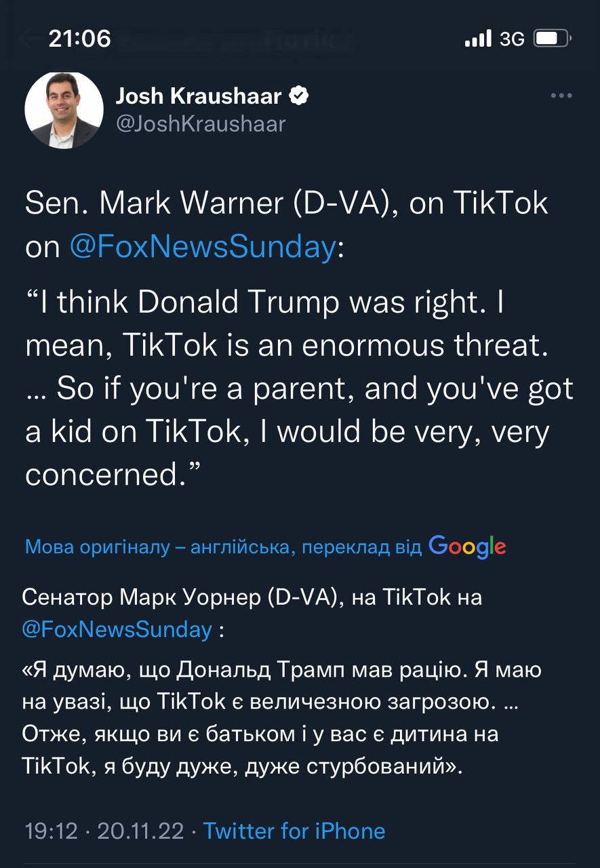Open @FoxNewsSunday mention in the Ukrainian translation
Screen dimensions: 600x868
117,629
